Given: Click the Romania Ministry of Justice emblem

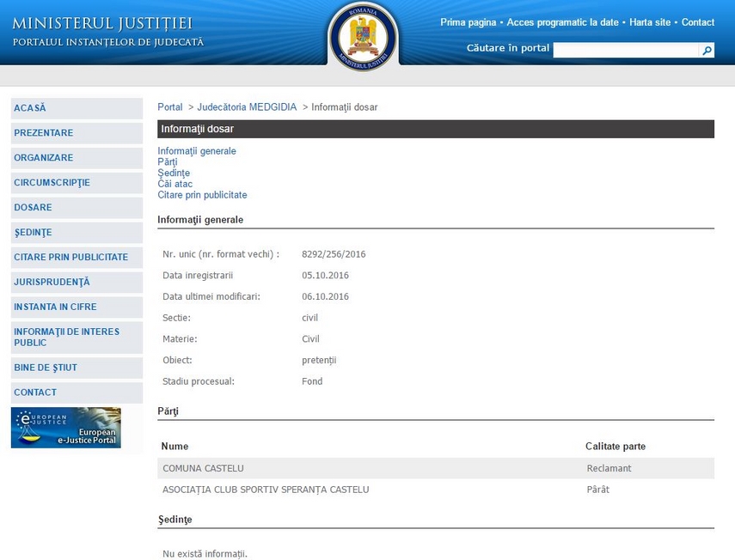Looking at the screenshot, I should pos(363,35).
